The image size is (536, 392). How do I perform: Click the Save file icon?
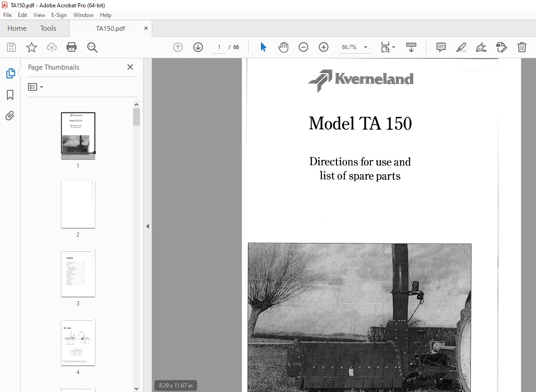point(11,47)
